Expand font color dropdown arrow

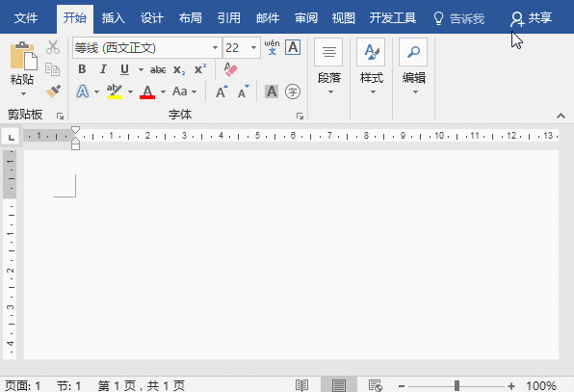pyautogui.click(x=164, y=91)
